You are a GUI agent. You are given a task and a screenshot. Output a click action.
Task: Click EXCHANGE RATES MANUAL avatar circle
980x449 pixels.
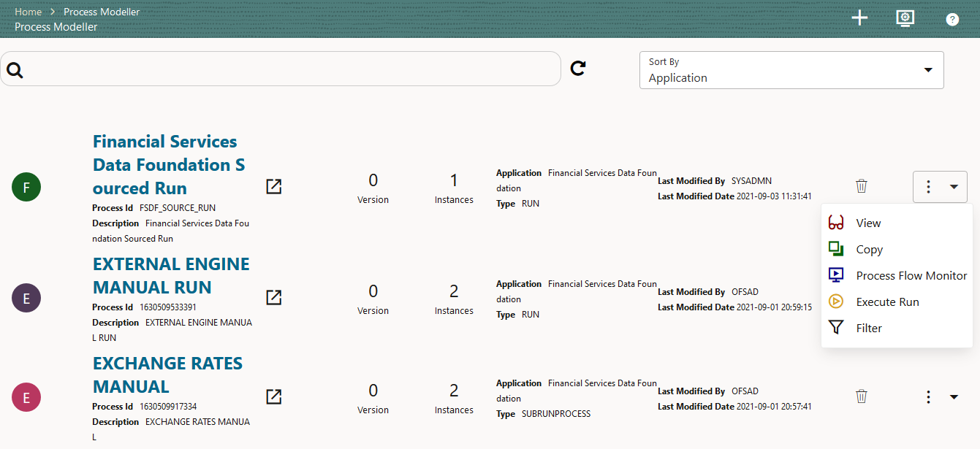coord(26,397)
